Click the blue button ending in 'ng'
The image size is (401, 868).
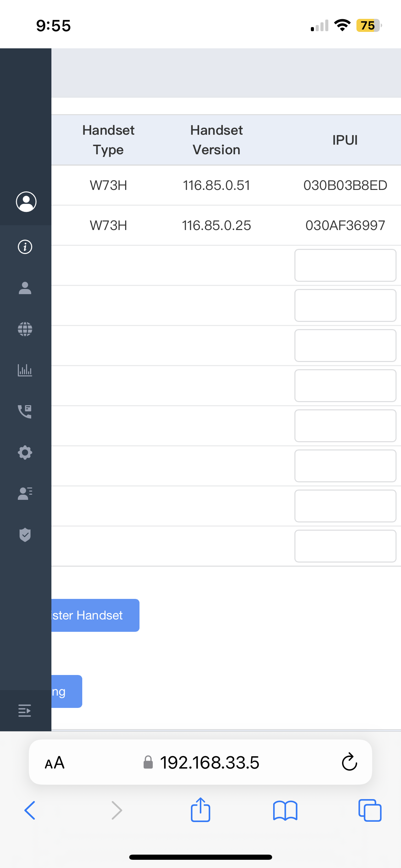[66, 691]
